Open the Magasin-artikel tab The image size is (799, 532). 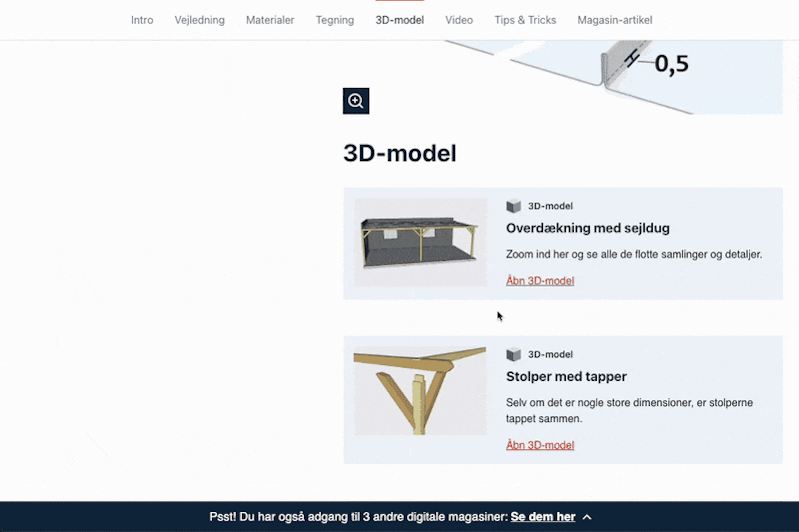615,20
